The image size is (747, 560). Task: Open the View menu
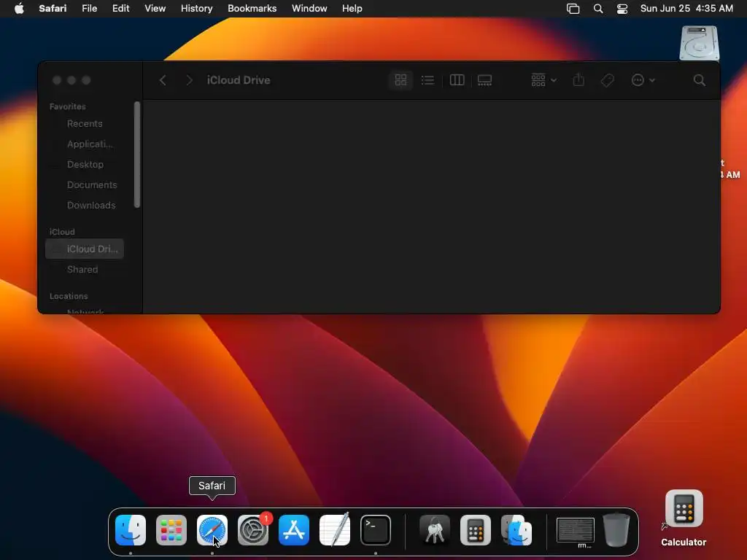click(155, 9)
